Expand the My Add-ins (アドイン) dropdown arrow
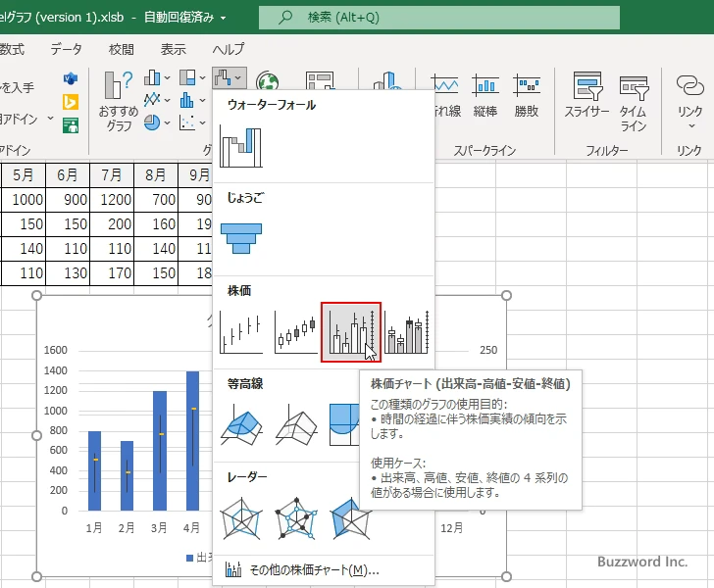This screenshot has height=588, width=714. click(x=51, y=119)
